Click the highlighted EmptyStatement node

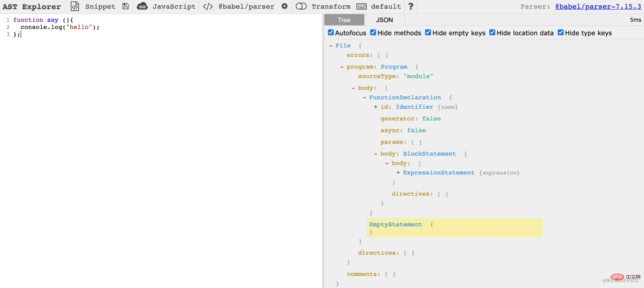(395, 224)
